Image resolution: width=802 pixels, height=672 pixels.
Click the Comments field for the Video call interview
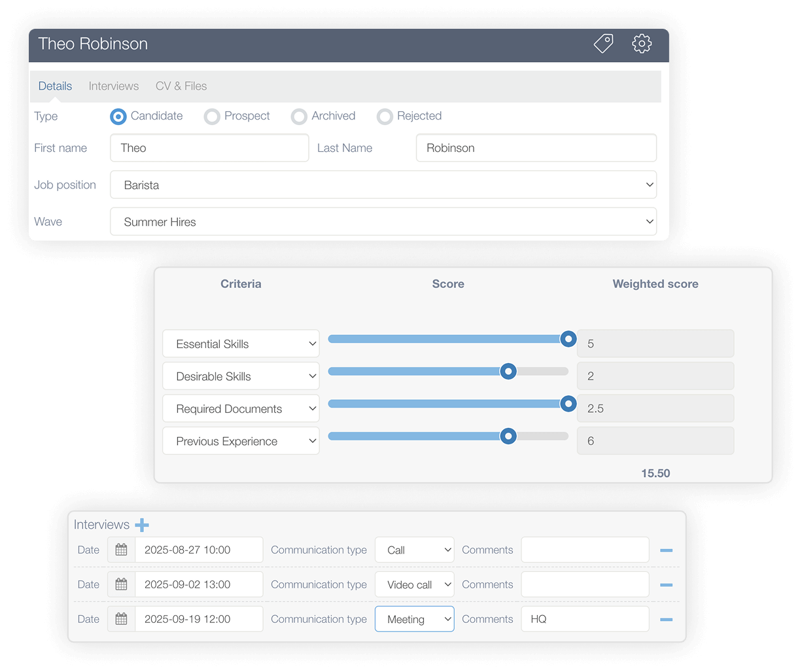pyautogui.click(x=585, y=584)
